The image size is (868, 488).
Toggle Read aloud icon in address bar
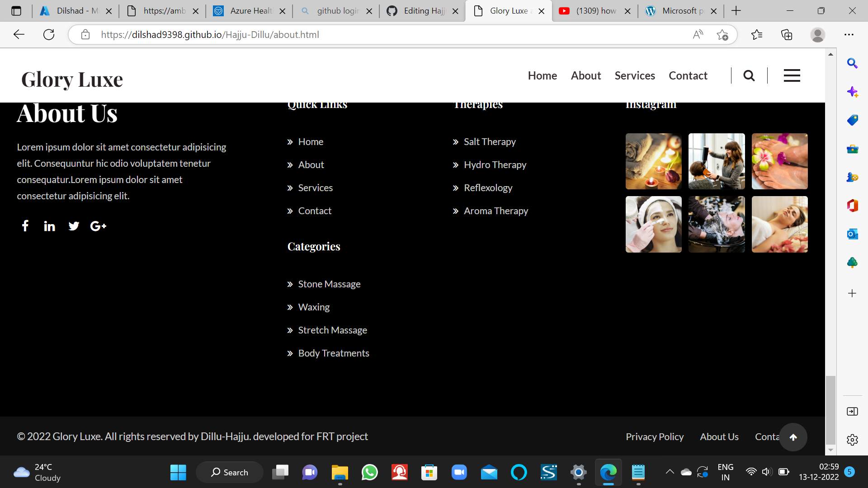pyautogui.click(x=698, y=35)
